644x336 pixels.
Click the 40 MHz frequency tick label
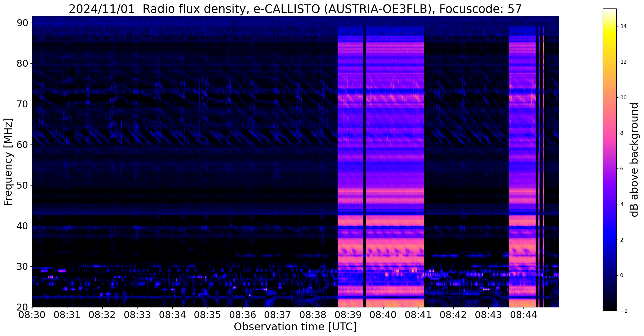tap(22, 226)
